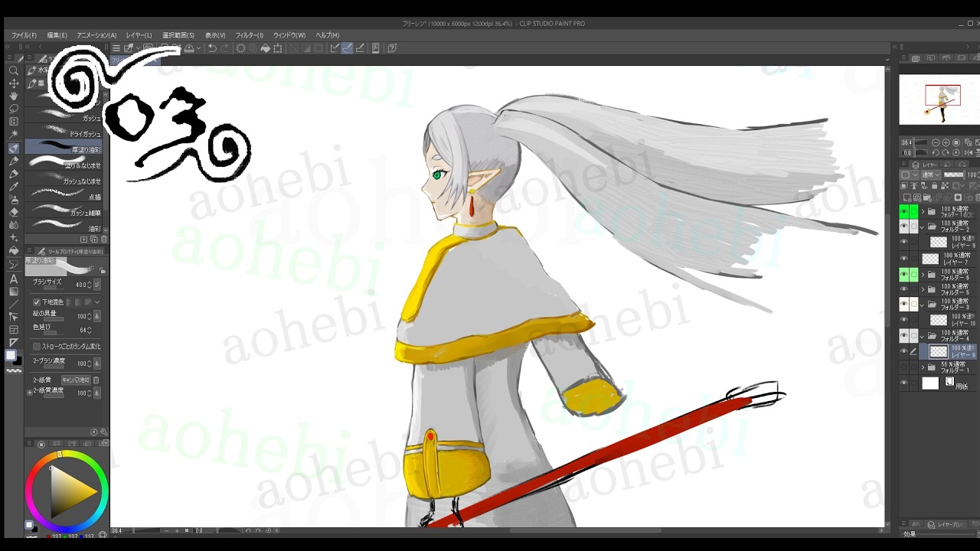Image resolution: width=980 pixels, height=551 pixels.
Task: Enable ストロークごとのランダム変化 checkbox
Action: (x=37, y=347)
